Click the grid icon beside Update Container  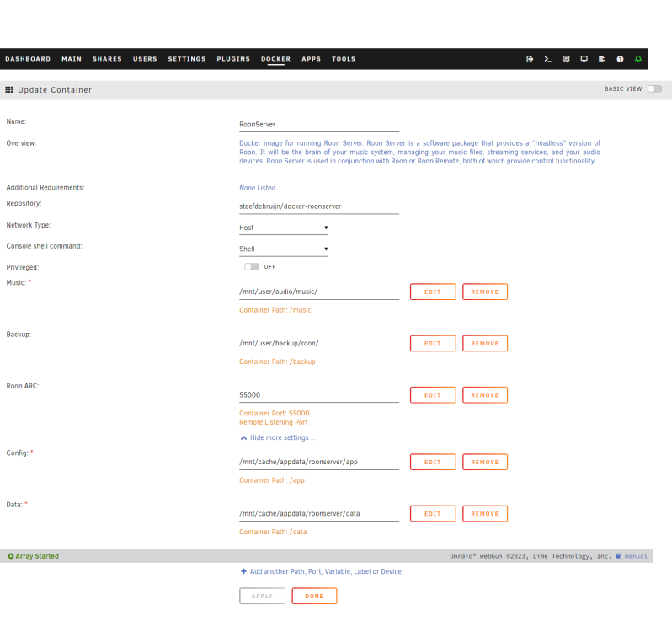point(9,89)
